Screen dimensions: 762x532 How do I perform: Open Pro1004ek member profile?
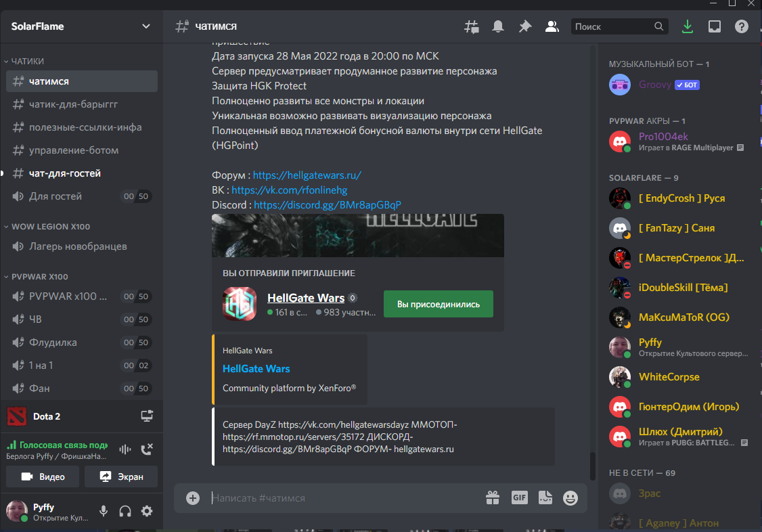click(x=679, y=141)
